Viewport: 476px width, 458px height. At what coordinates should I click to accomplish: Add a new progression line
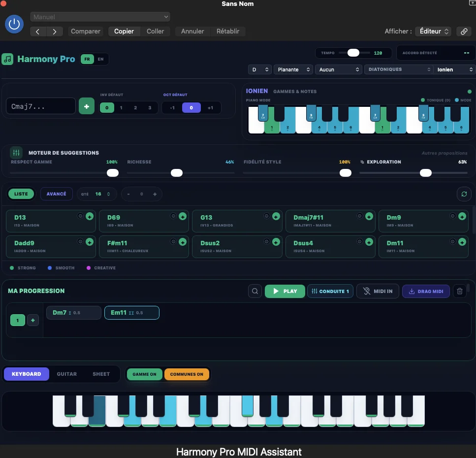(x=33, y=320)
